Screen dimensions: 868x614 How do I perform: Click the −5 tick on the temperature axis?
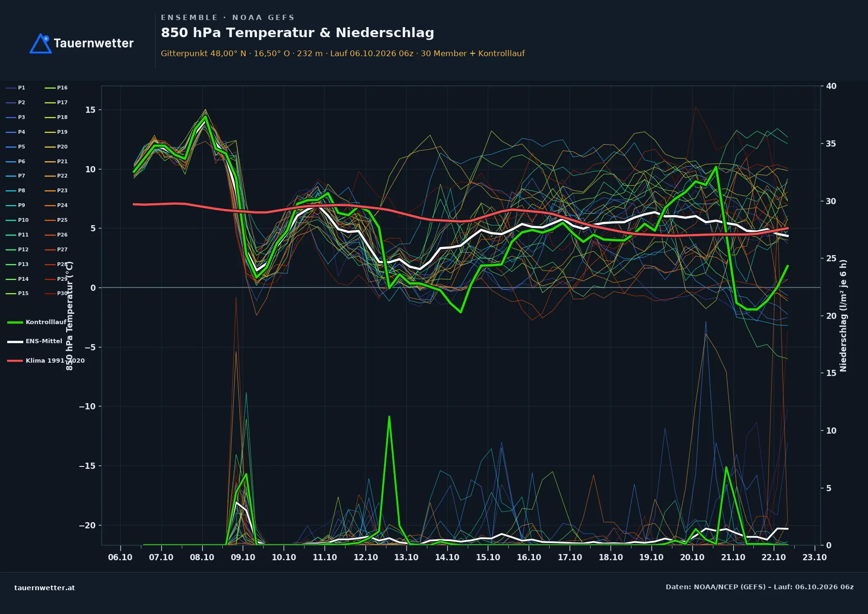(x=90, y=347)
